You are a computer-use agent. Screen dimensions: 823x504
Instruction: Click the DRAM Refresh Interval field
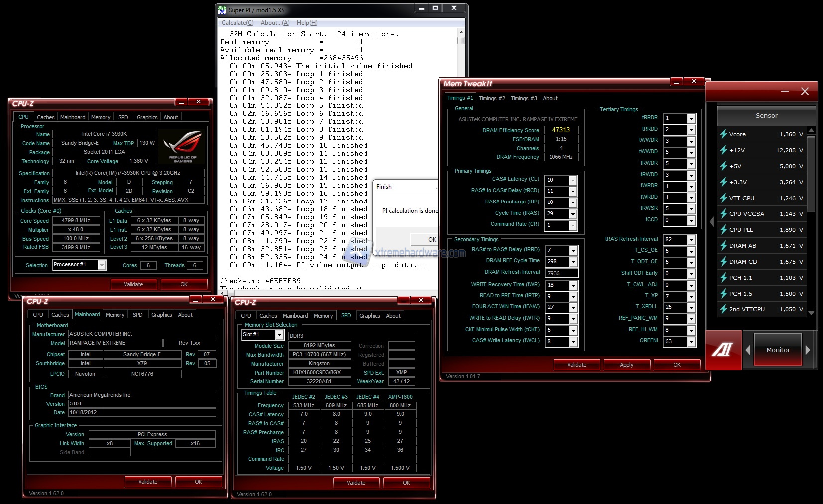pos(561,273)
